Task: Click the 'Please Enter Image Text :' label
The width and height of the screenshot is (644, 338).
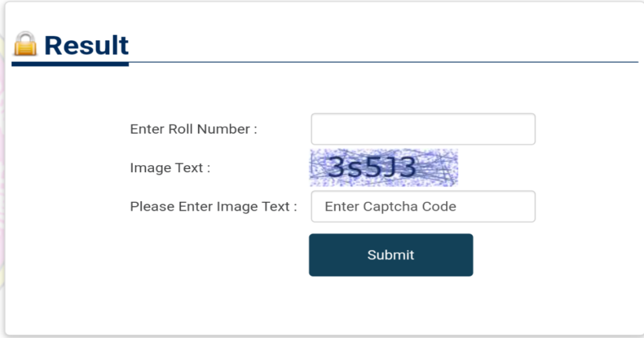Action: pos(213,206)
